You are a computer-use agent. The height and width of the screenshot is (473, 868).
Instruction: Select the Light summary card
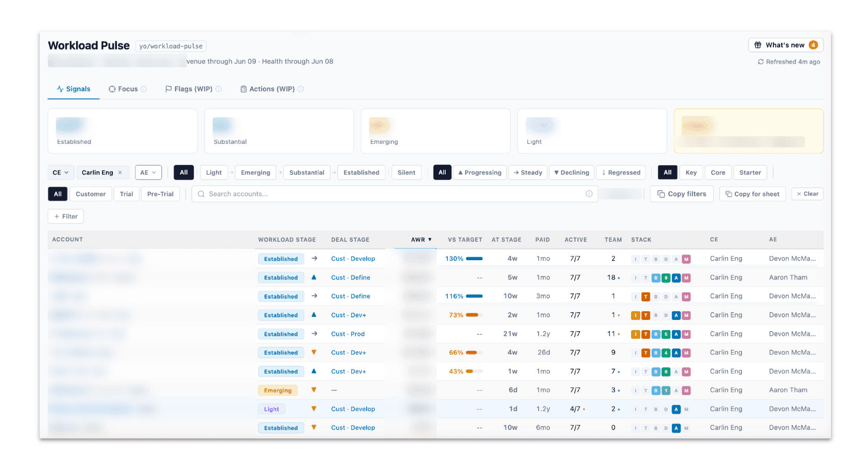coord(592,131)
